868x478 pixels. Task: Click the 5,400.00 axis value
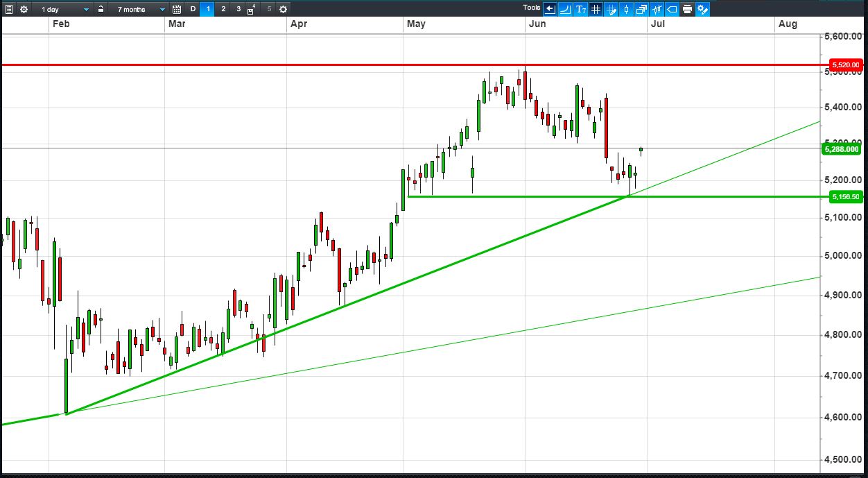pos(843,107)
